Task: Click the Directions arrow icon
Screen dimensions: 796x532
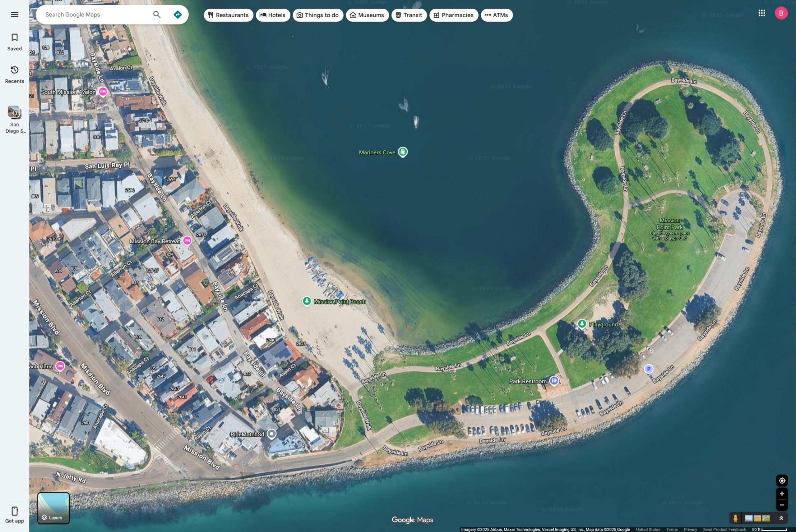Action: click(x=177, y=15)
